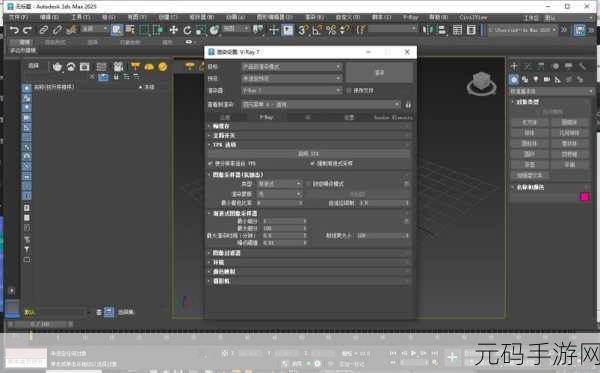Click the large plus icon beside playback controls

pos(452,357)
